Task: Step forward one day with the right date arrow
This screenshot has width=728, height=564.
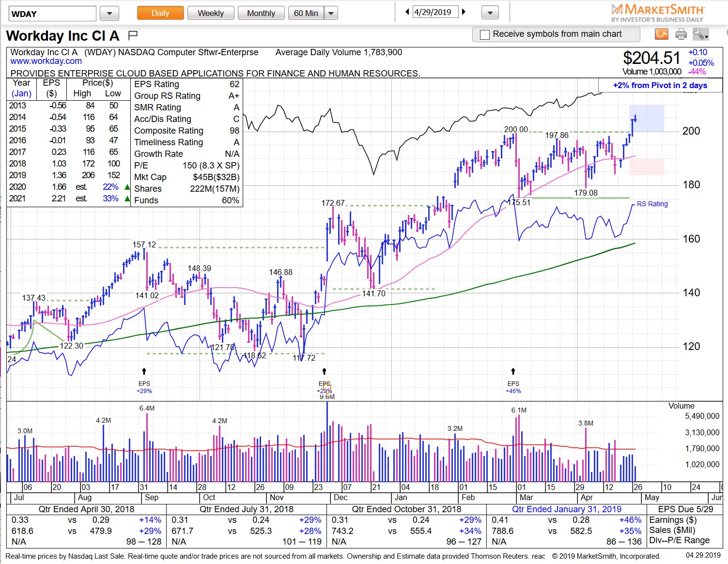Action: [464, 11]
